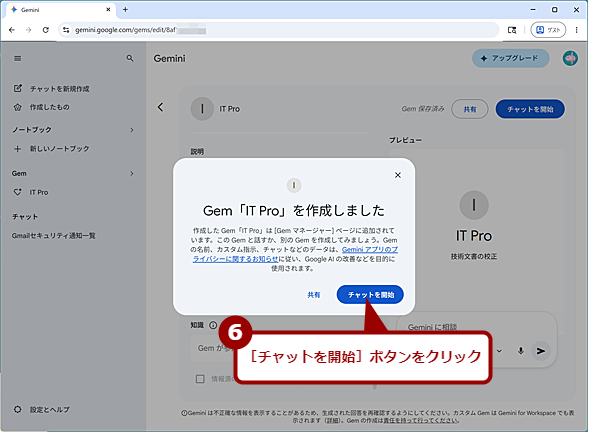Reload the page in browser toolbar
589x433 pixels.
pyautogui.click(x=45, y=30)
